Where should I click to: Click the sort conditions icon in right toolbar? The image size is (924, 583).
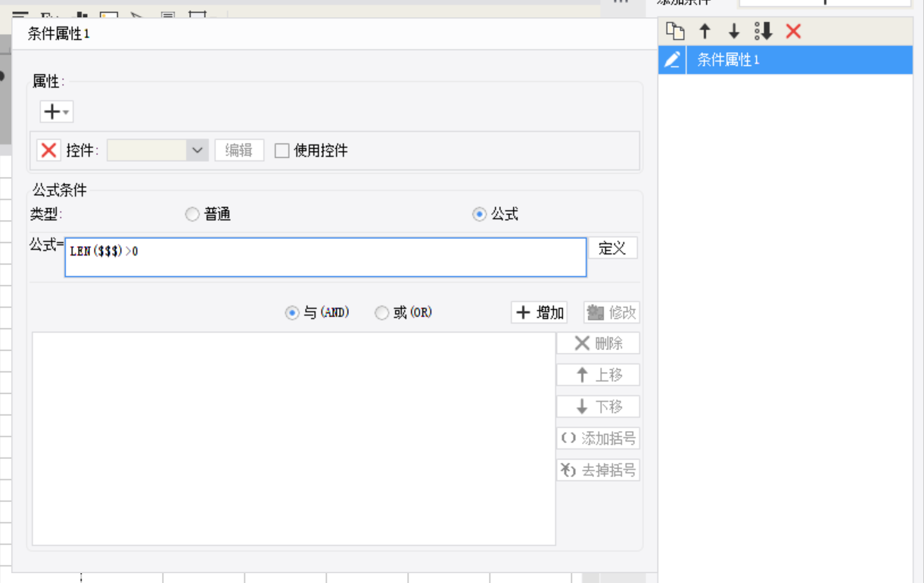[x=763, y=31]
